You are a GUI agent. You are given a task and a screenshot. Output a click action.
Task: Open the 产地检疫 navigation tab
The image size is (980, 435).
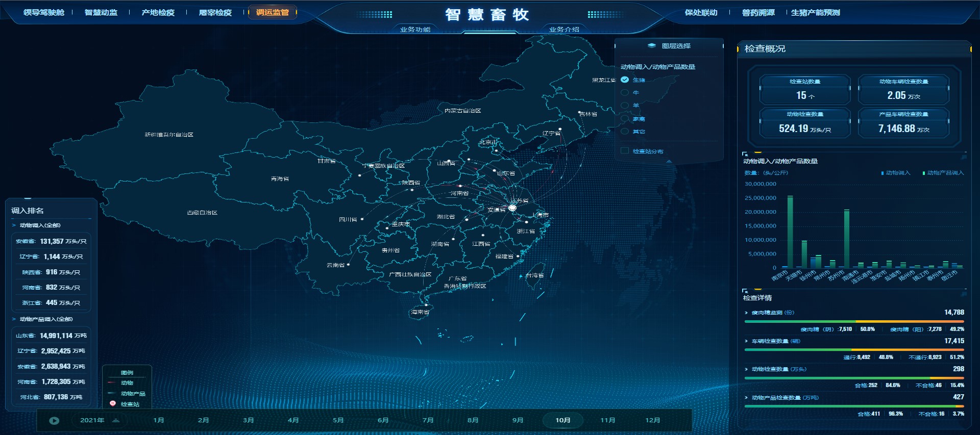pos(158,12)
